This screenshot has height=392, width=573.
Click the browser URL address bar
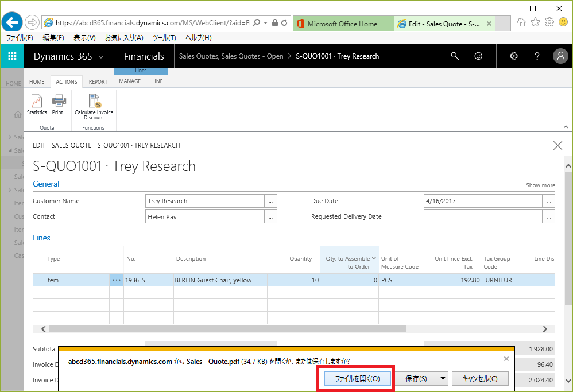pyautogui.click(x=152, y=22)
